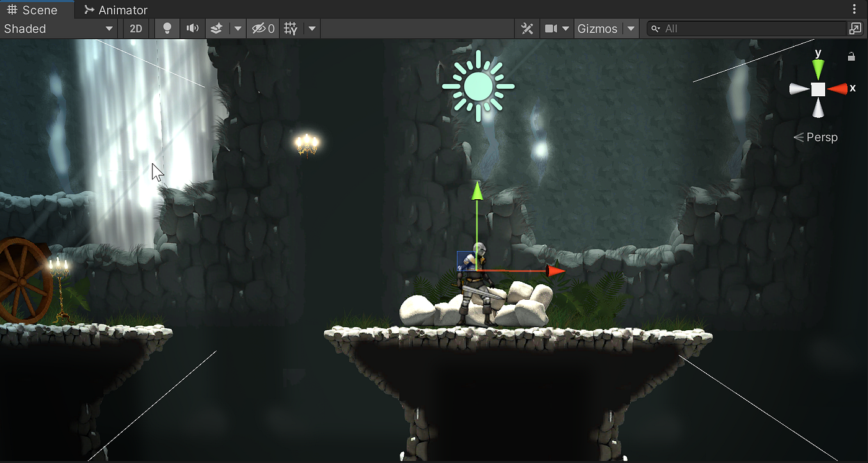The width and height of the screenshot is (868, 463).
Task: Open the Scene view three-dot options menu
Action: [x=854, y=9]
